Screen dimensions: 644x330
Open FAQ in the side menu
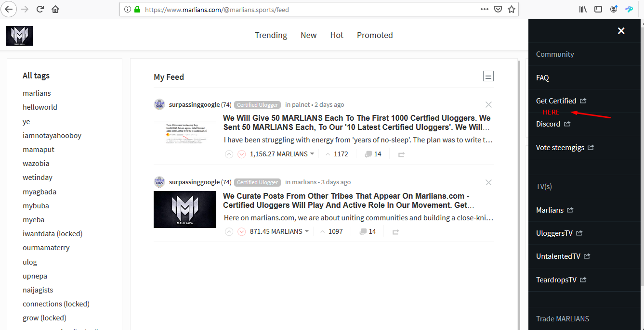[x=542, y=77]
